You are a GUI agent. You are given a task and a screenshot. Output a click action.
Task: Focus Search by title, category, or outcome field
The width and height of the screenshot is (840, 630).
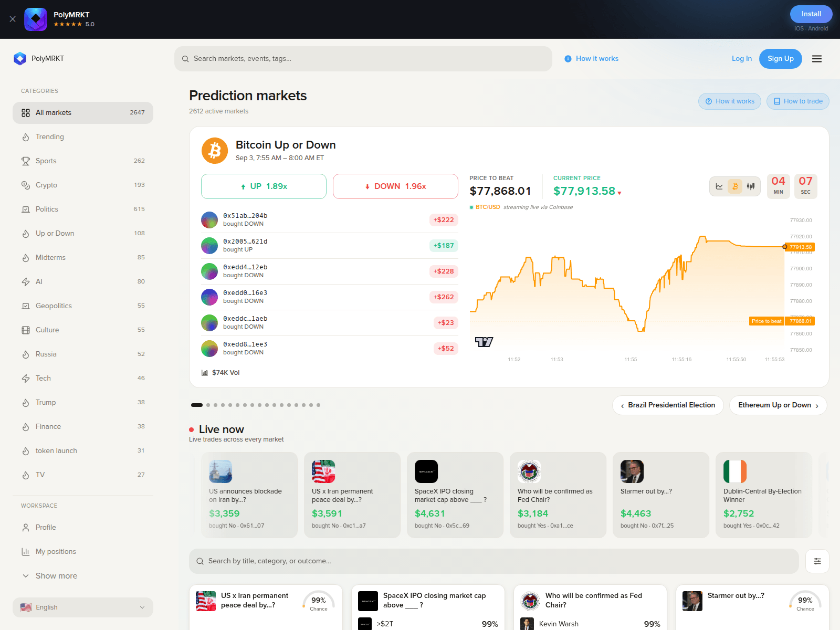pos(494,561)
